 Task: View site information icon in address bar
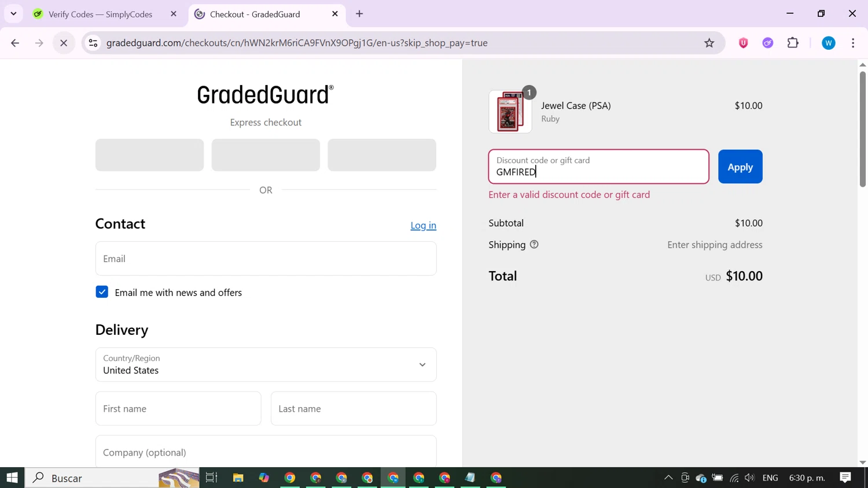pyautogui.click(x=93, y=43)
